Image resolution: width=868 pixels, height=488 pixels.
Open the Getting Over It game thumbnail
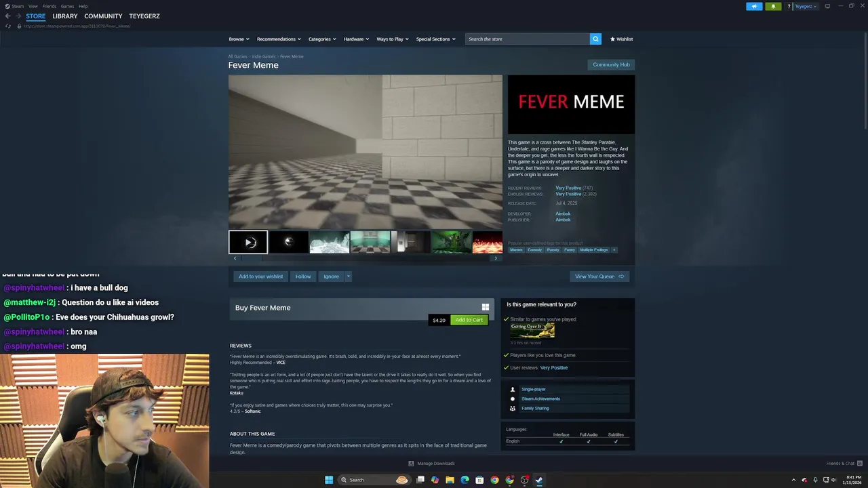tap(532, 330)
